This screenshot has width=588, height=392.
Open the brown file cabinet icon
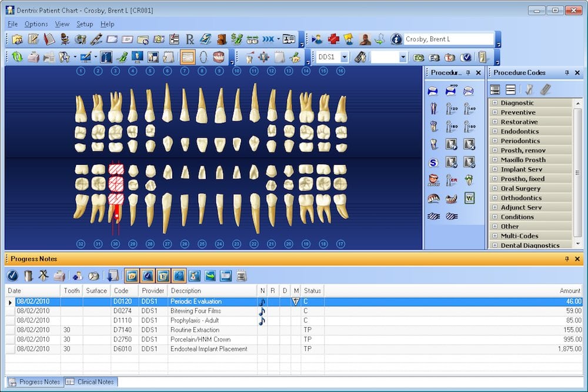[x=222, y=39]
